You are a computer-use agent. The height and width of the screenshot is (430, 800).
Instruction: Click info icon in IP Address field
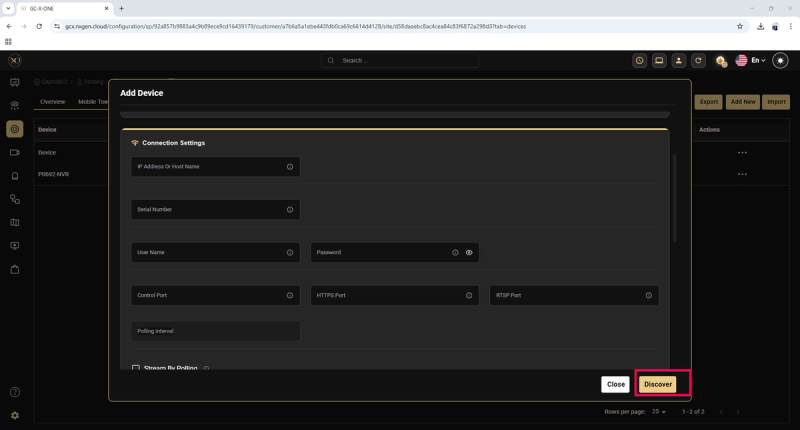tap(290, 167)
